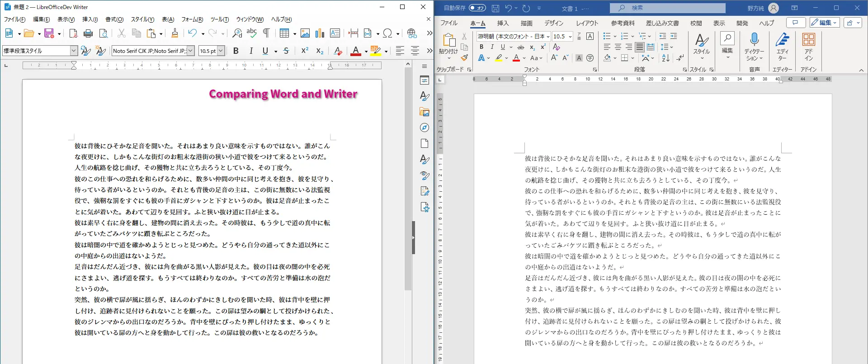
Task: Apply red font color in Word
Action: tap(516, 58)
